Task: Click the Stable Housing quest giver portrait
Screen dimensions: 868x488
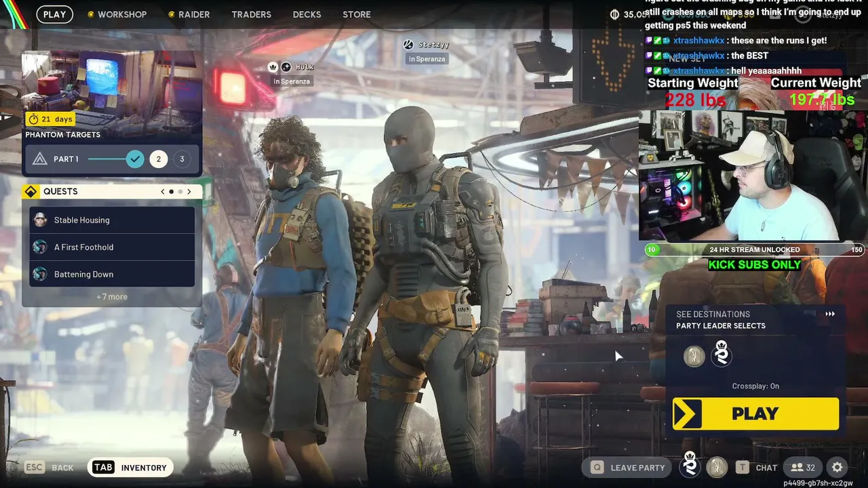Action: pyautogui.click(x=40, y=220)
